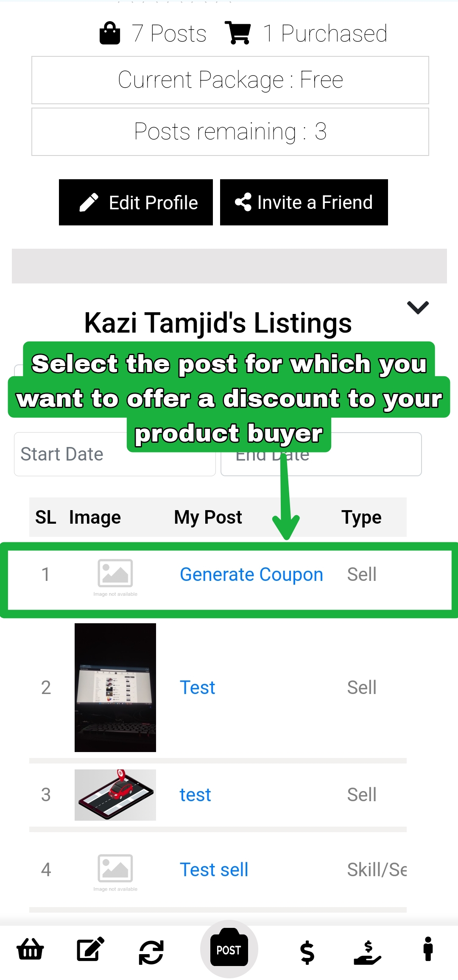Open the dollar sign icon in bottom bar
The height and width of the screenshot is (980, 458).
pyautogui.click(x=307, y=952)
